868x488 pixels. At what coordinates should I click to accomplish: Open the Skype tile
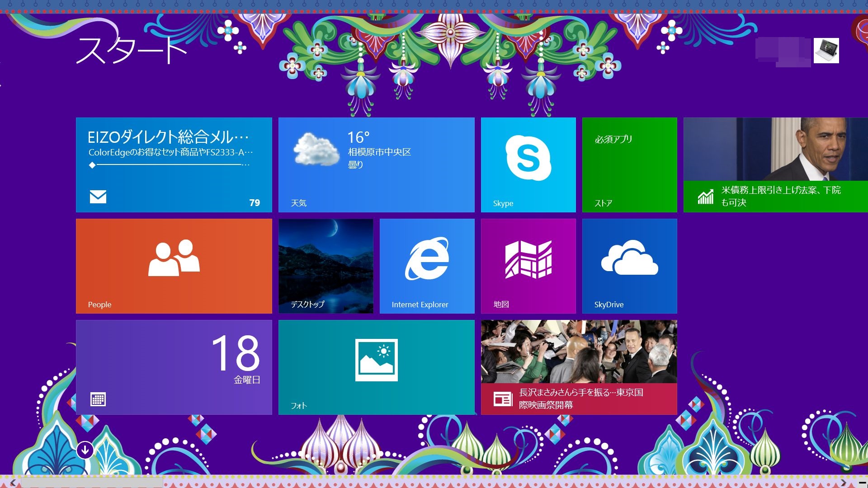[x=528, y=165]
